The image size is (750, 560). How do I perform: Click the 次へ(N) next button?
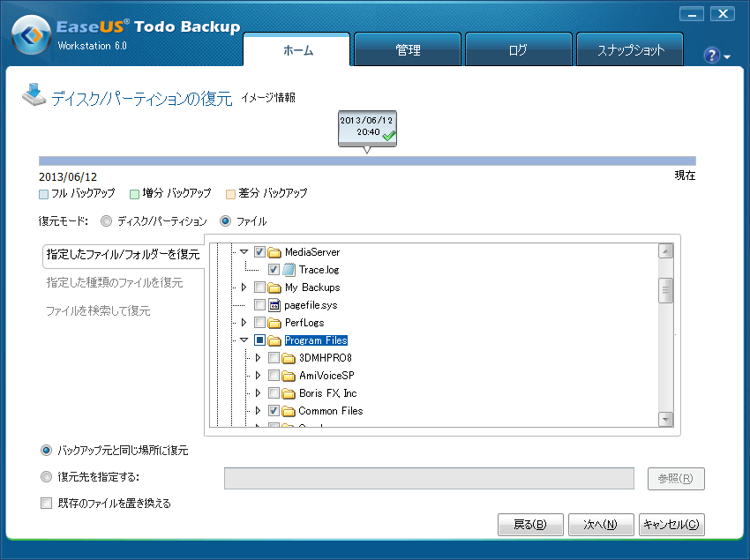tap(601, 525)
